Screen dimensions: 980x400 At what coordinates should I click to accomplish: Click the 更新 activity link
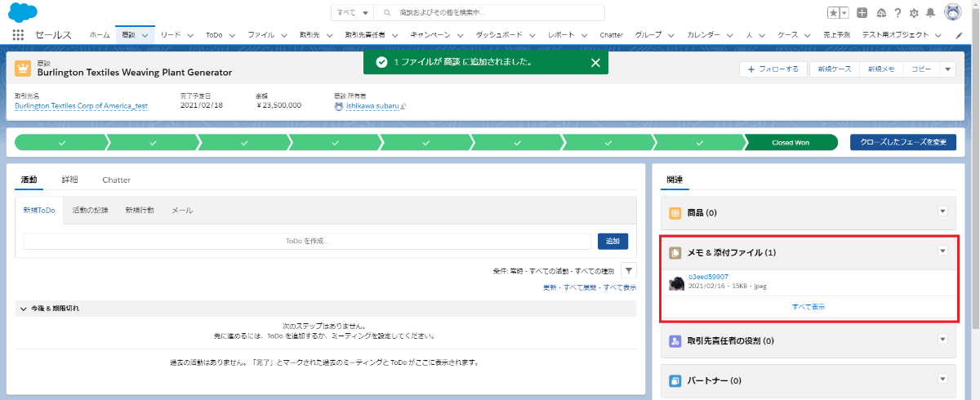(x=550, y=287)
